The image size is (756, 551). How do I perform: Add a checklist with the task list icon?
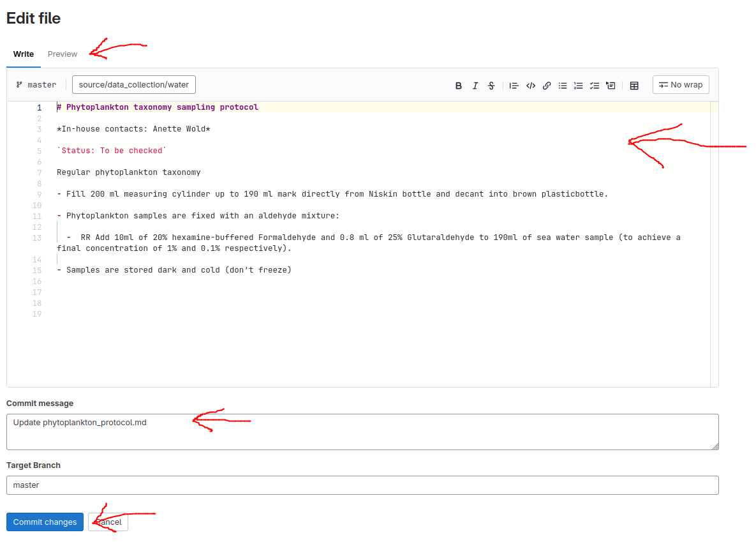pos(595,86)
